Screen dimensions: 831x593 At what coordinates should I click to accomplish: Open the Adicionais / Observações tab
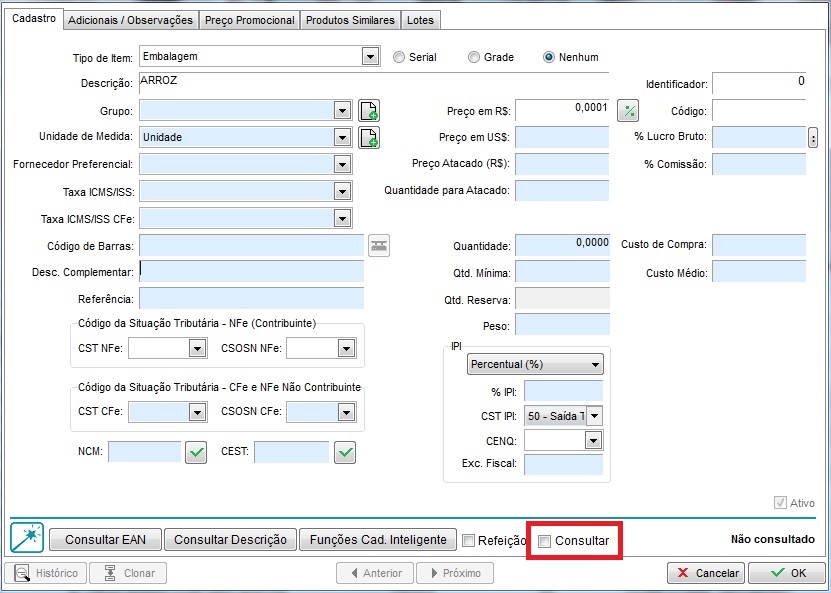(130, 20)
